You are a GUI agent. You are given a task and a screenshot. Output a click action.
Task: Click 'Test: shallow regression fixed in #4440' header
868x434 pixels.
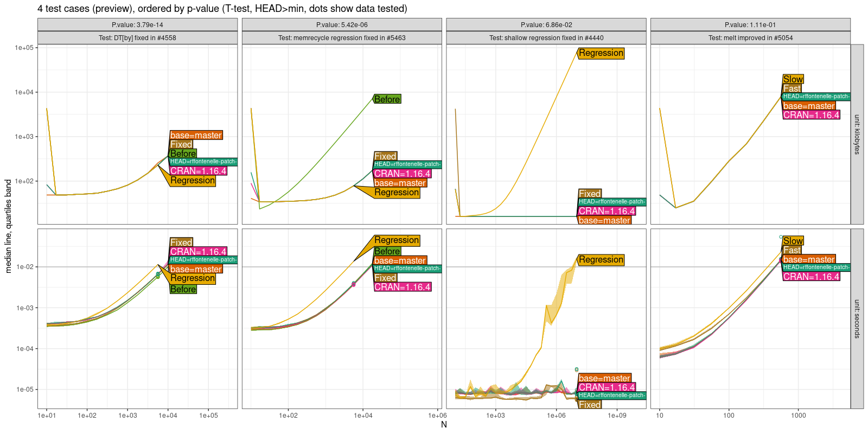pyautogui.click(x=546, y=38)
